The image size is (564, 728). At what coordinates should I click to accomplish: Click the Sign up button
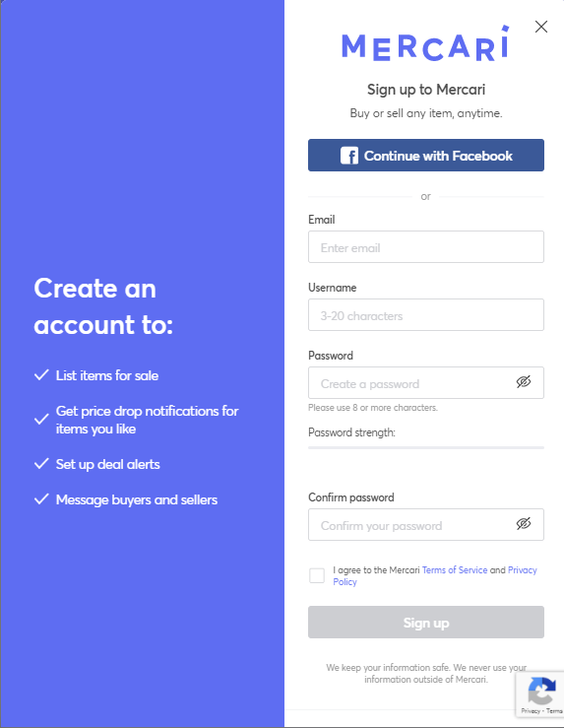pyautogui.click(x=426, y=623)
